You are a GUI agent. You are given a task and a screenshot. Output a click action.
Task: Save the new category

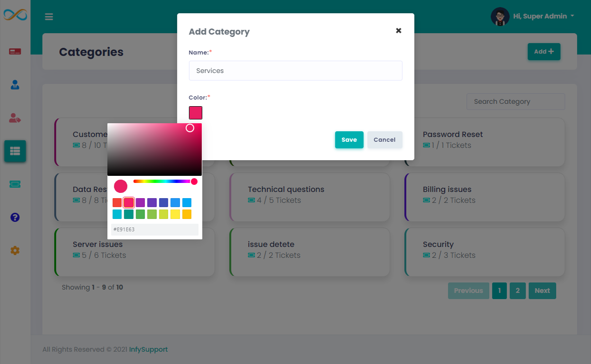[x=349, y=140]
